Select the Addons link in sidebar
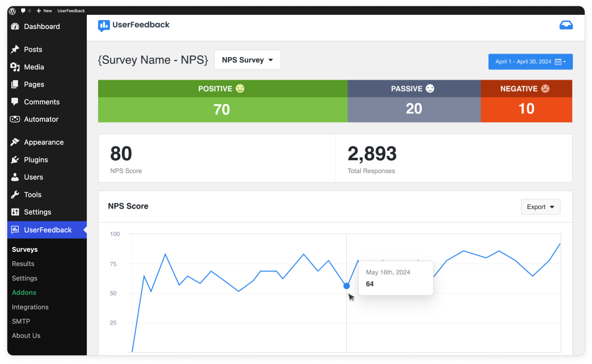This screenshot has height=364, width=592. tap(24, 292)
